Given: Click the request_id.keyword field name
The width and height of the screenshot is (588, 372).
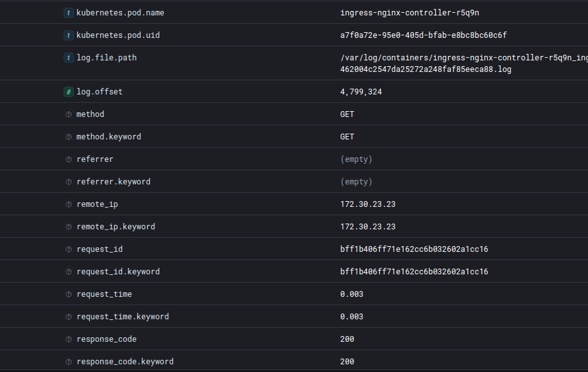Looking at the screenshot, I should click(x=118, y=272).
